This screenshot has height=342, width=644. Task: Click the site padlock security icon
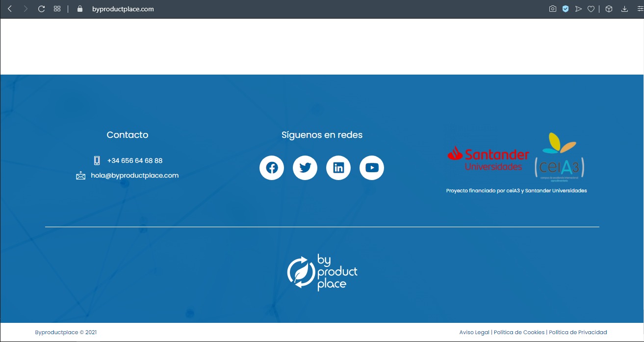(x=80, y=9)
